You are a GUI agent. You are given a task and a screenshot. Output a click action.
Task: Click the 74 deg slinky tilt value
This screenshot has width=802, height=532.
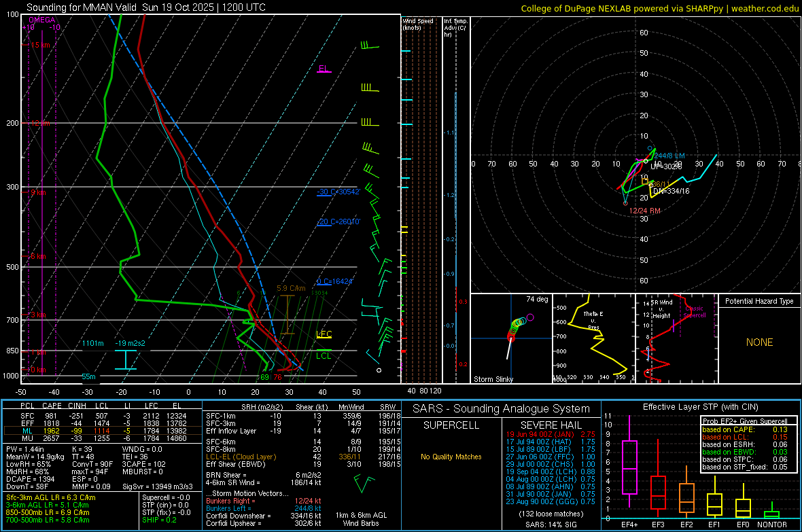(537, 299)
